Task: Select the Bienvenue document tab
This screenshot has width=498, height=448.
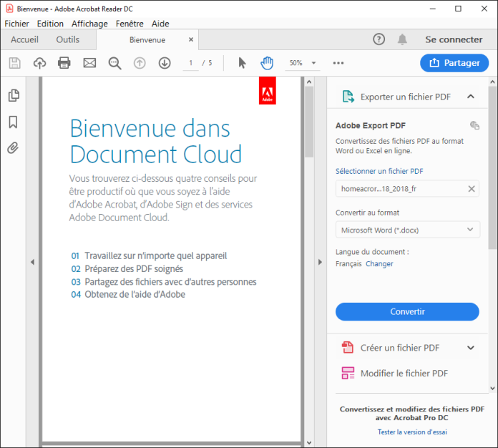Action: pos(147,39)
